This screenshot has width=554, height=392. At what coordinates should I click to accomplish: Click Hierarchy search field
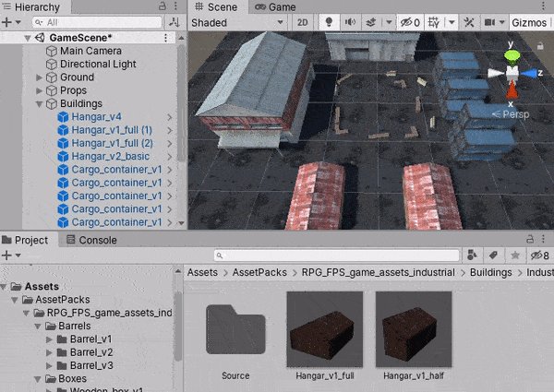coord(97,22)
